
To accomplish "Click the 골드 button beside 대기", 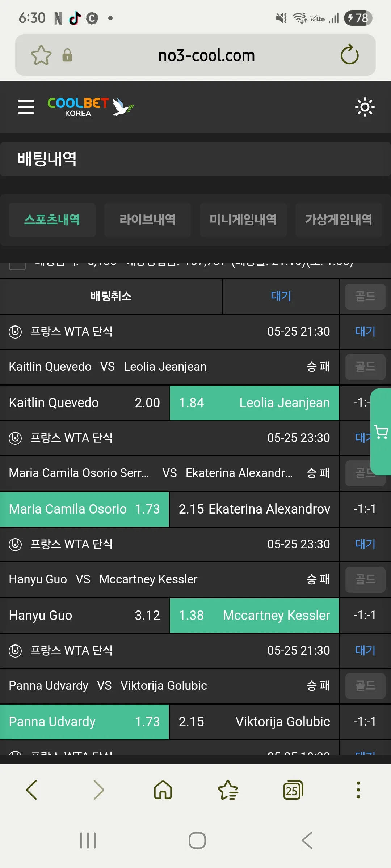I will (x=365, y=296).
